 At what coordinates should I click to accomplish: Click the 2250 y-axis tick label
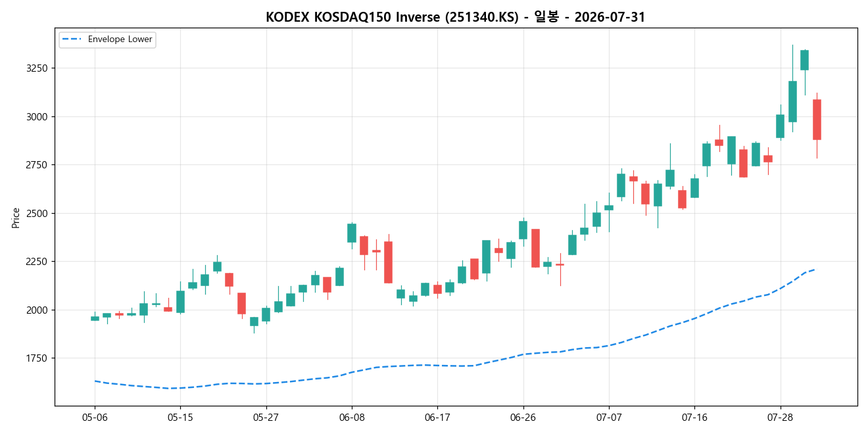(x=38, y=262)
